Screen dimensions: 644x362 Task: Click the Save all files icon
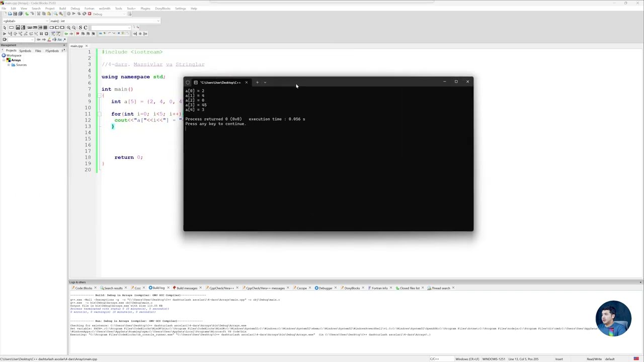(20, 14)
